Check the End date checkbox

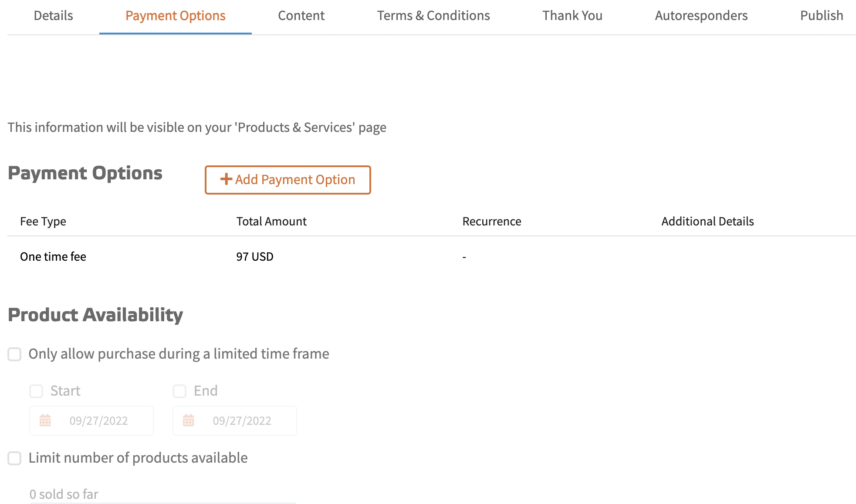point(179,391)
